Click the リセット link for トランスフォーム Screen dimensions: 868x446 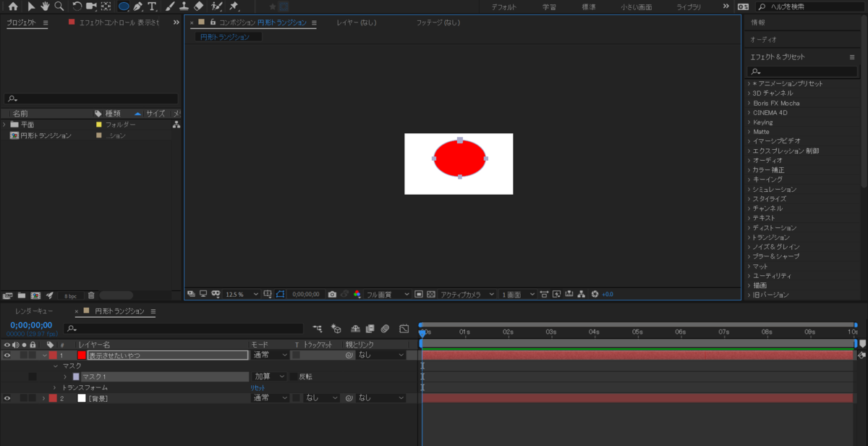258,387
